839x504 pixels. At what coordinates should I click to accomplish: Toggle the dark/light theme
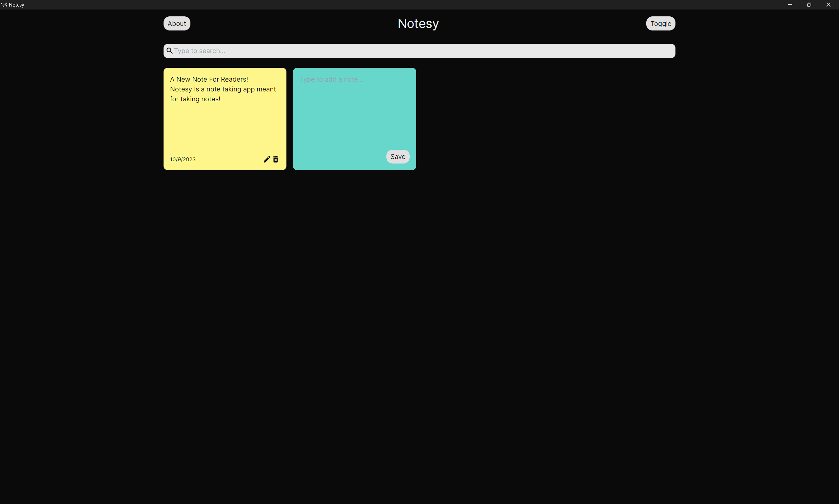point(660,24)
